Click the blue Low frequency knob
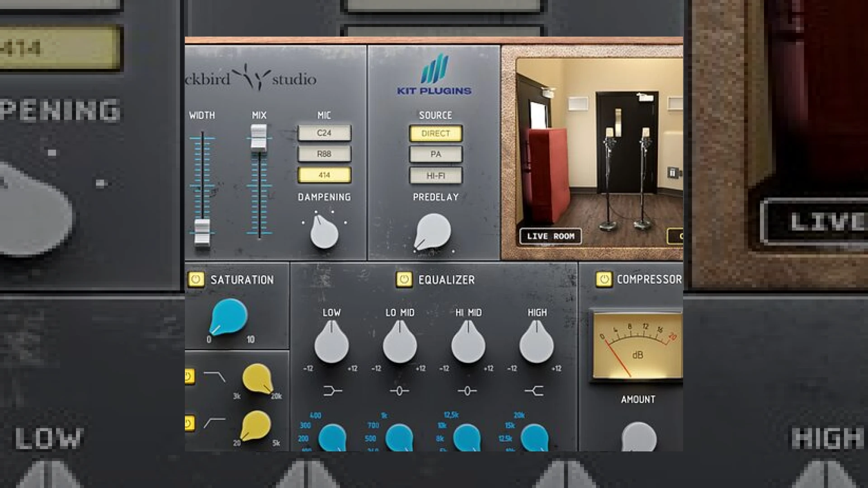Viewport: 868px width, 488px height. point(333,437)
